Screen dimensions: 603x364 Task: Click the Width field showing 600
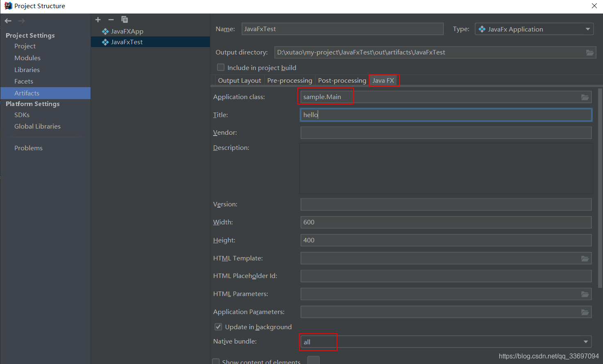tap(446, 222)
